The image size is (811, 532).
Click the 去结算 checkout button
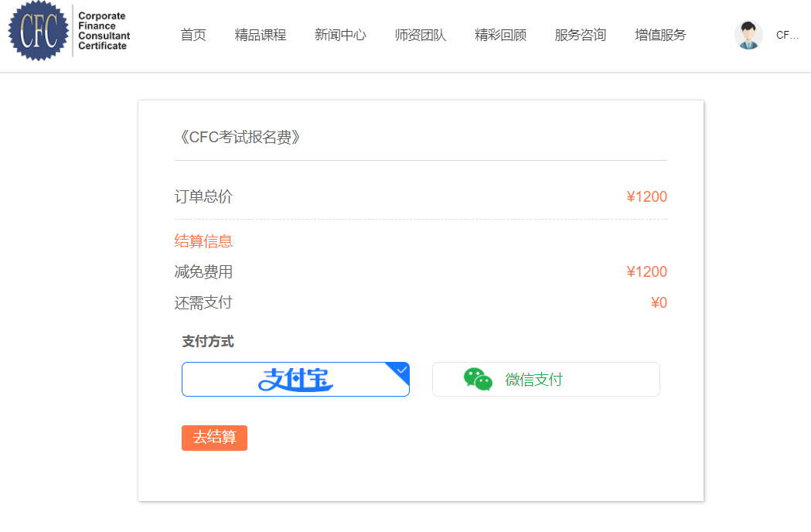[214, 438]
